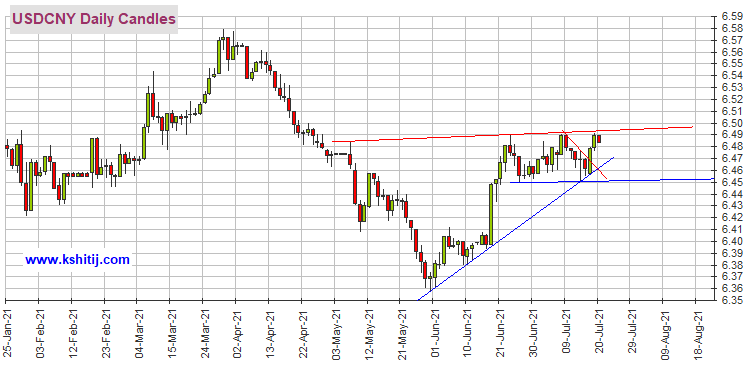This screenshot has width=750, height=366.
Task: Click the last red candle near 20-Jul-21
Action: 599,139
